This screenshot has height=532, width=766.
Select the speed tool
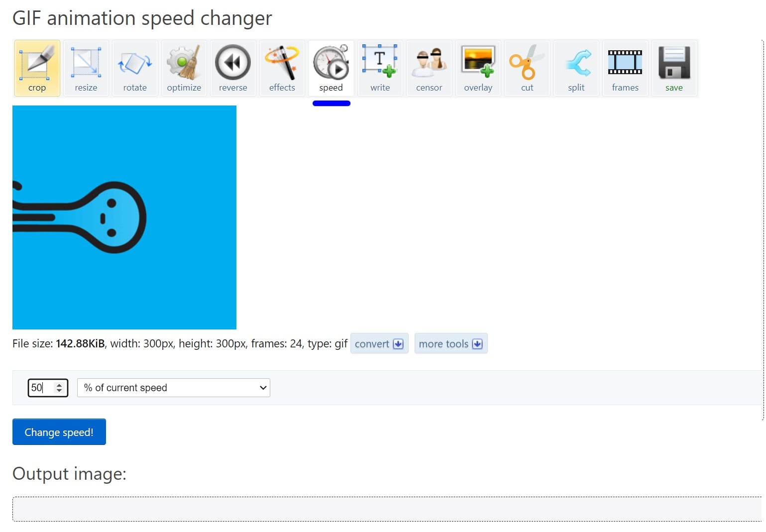point(331,68)
